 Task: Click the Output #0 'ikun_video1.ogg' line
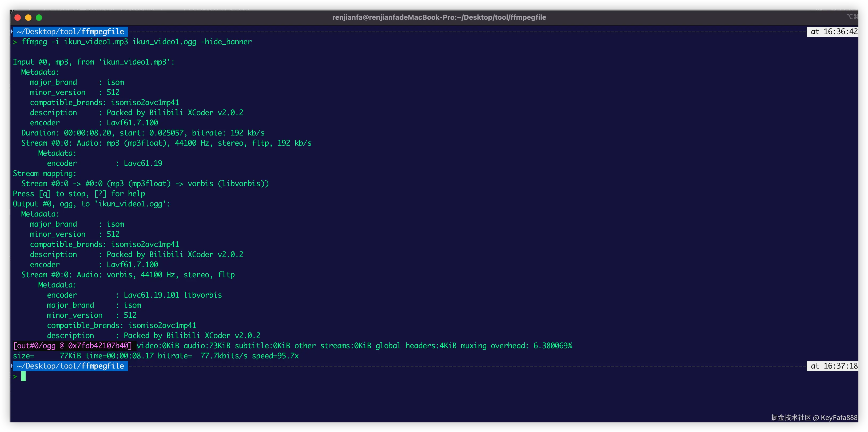pyautogui.click(x=91, y=204)
